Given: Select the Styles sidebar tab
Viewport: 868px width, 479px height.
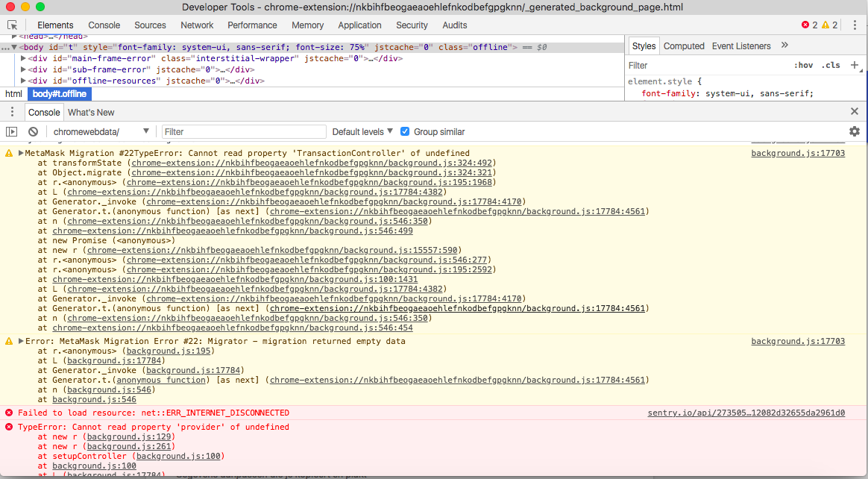Looking at the screenshot, I should (x=644, y=46).
